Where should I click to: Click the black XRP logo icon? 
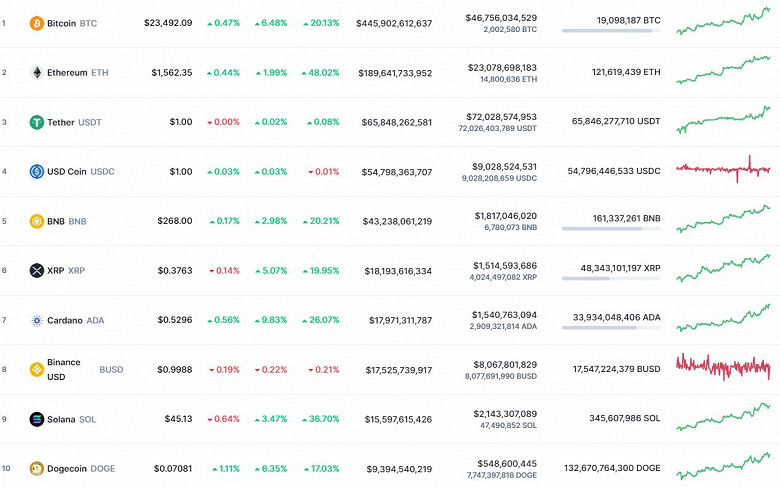(37, 270)
